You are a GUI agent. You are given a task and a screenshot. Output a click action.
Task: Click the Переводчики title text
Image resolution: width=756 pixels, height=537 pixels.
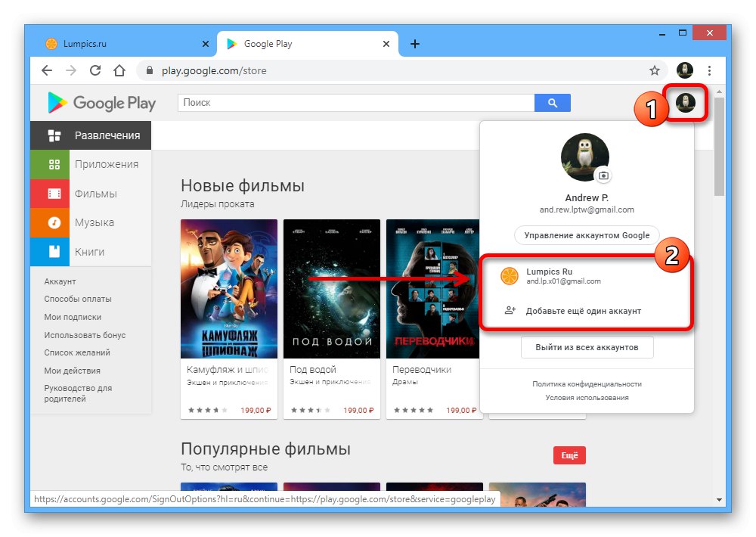(x=422, y=370)
